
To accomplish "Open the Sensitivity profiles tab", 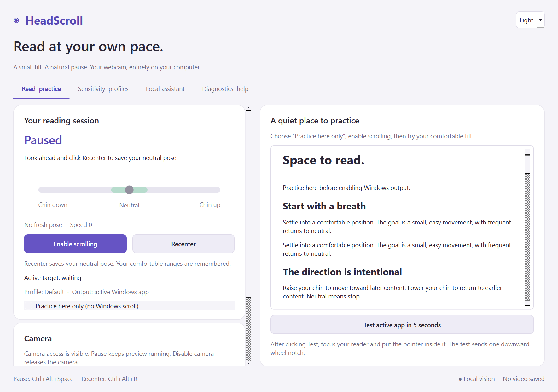I will pos(103,89).
